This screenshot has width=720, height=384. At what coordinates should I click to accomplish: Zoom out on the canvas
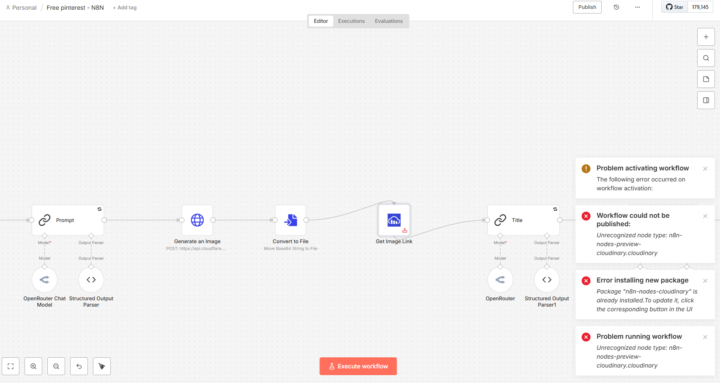coord(56,366)
